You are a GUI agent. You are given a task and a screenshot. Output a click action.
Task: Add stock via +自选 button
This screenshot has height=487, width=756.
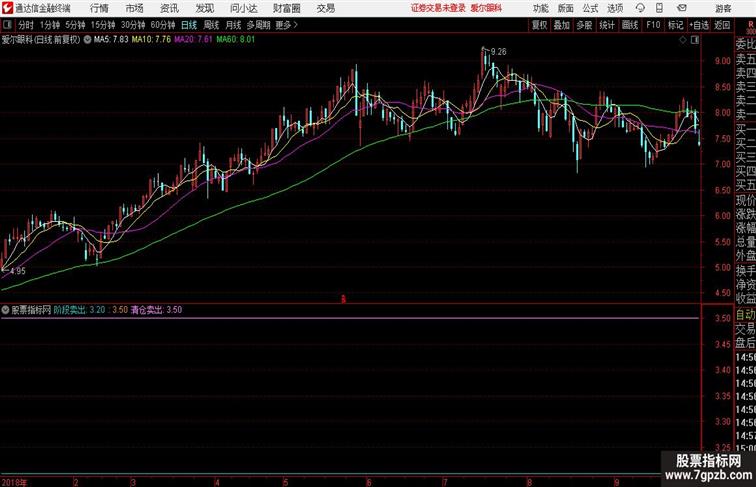(x=699, y=25)
